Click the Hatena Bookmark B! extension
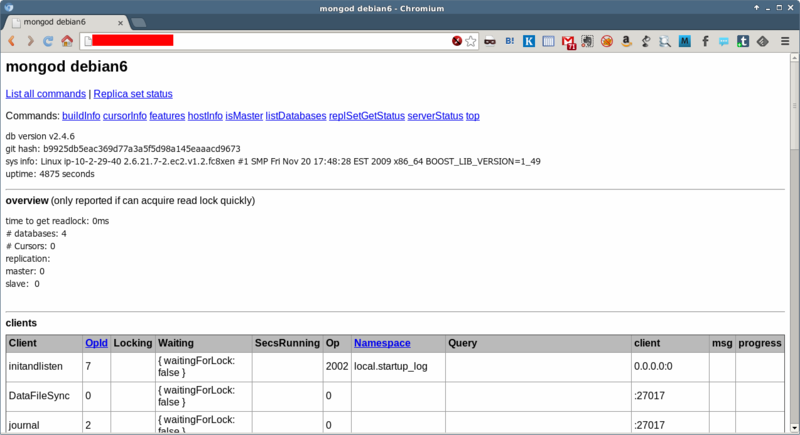 510,41
